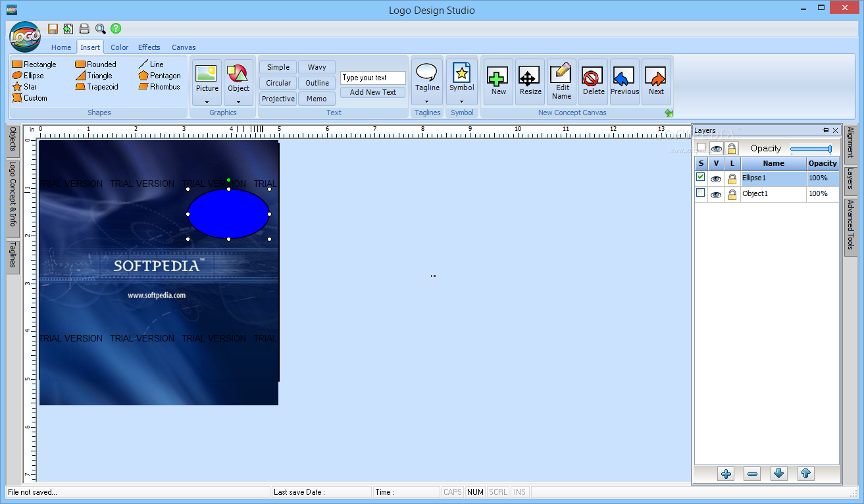The height and width of the screenshot is (504, 864).
Task: Select the blue ellipse on canvas
Action: (x=228, y=214)
